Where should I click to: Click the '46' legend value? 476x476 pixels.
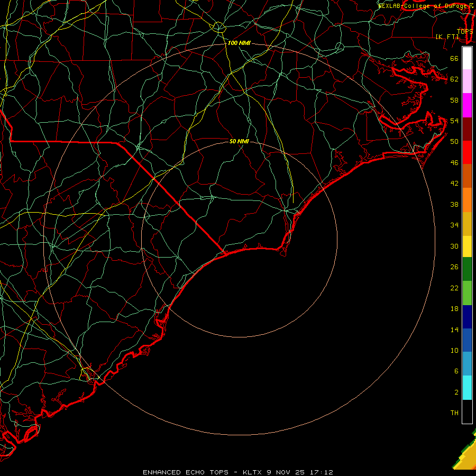click(454, 162)
